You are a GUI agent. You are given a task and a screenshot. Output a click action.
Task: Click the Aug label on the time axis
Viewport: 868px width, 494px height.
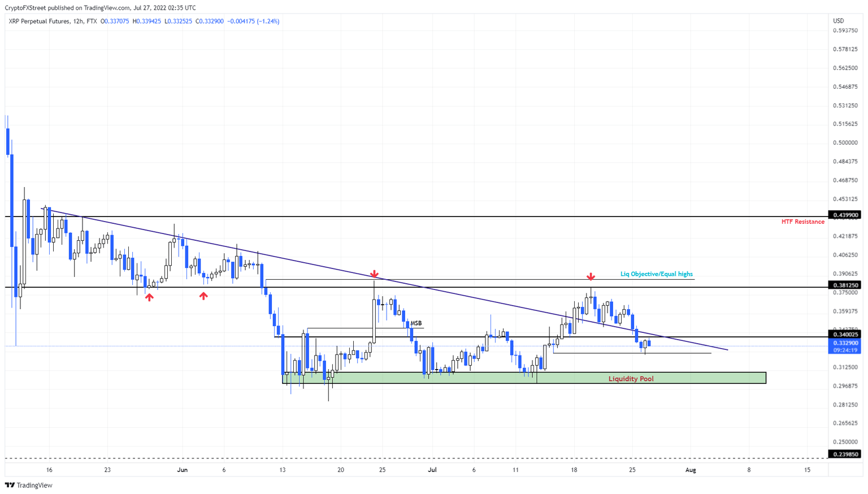coord(691,470)
